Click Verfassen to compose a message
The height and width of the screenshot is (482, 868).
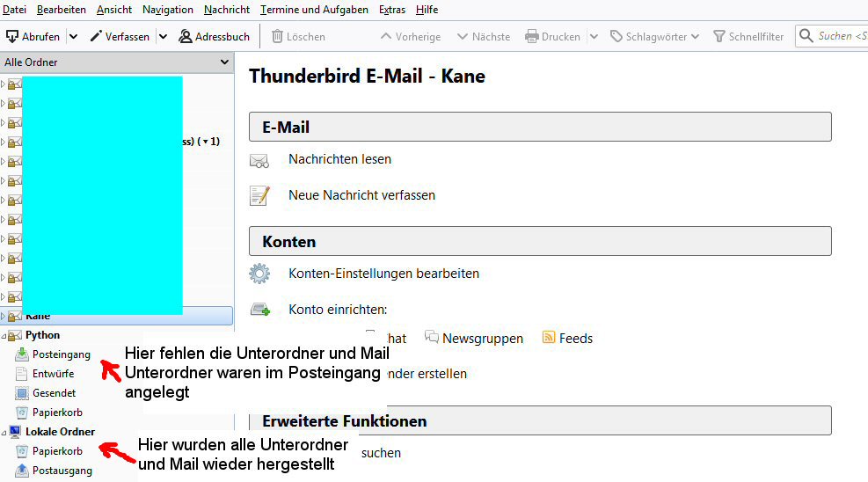tap(120, 37)
